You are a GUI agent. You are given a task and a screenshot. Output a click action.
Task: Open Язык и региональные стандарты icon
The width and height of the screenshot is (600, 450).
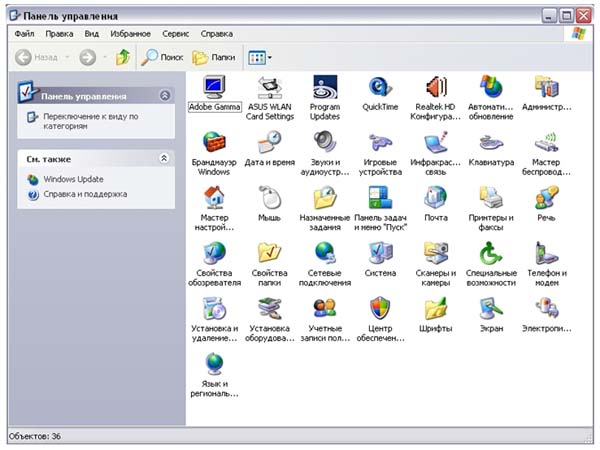point(214,363)
